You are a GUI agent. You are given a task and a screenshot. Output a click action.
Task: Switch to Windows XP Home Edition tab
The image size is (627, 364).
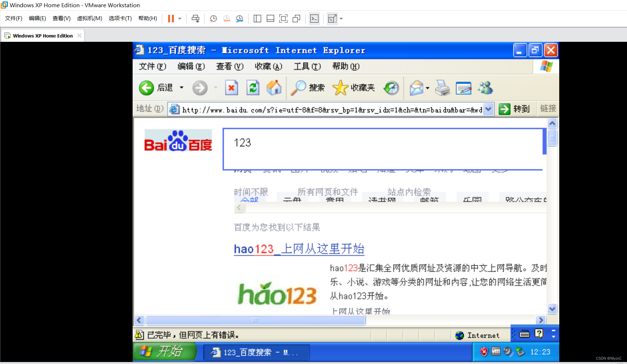click(x=43, y=36)
